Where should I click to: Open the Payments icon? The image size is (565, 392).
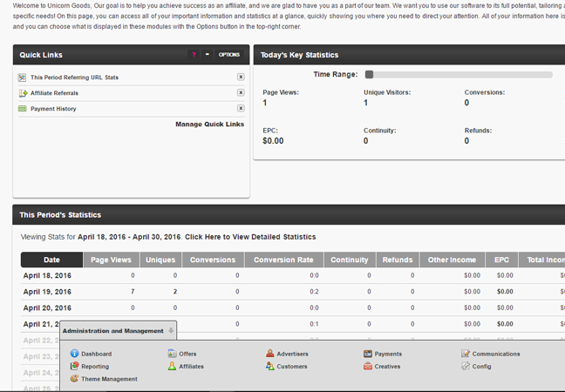(x=368, y=354)
